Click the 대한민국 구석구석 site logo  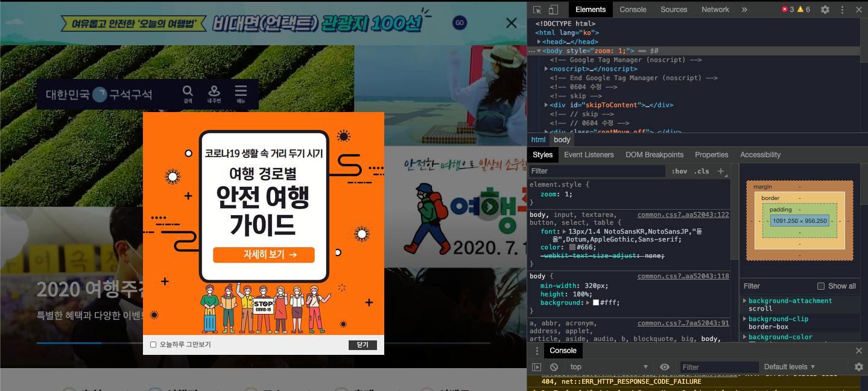pyautogui.click(x=99, y=95)
